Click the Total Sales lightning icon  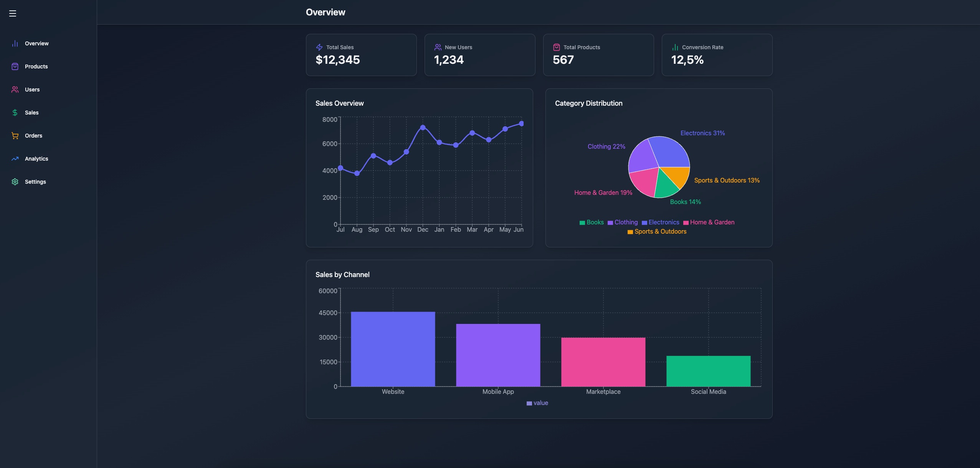coord(320,47)
